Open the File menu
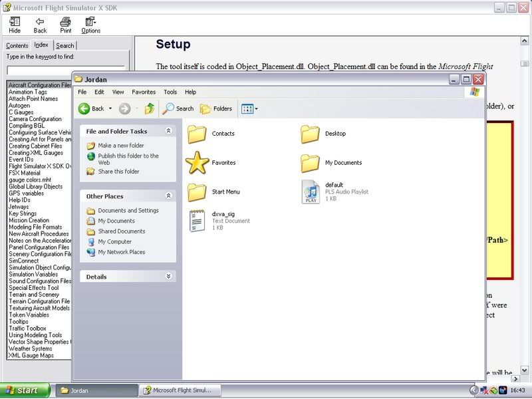 [82, 92]
